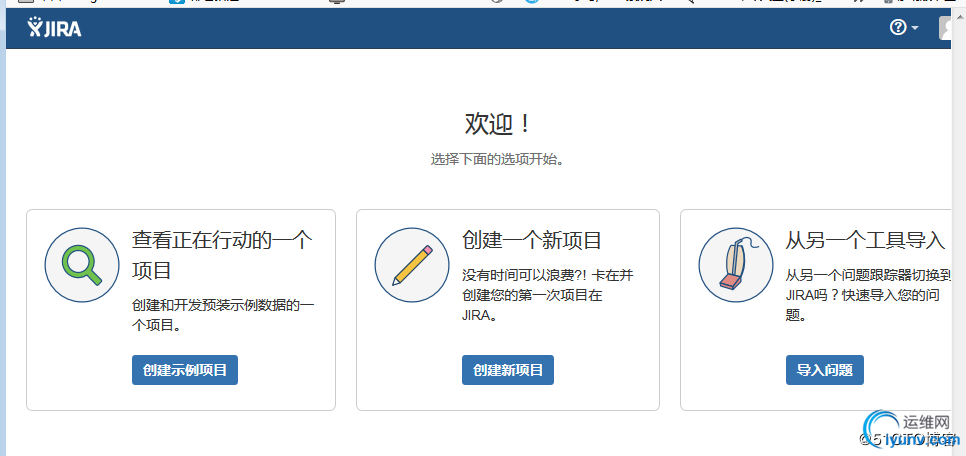The image size is (966, 456).
Task: Click the pencil new project icon
Action: click(412, 265)
